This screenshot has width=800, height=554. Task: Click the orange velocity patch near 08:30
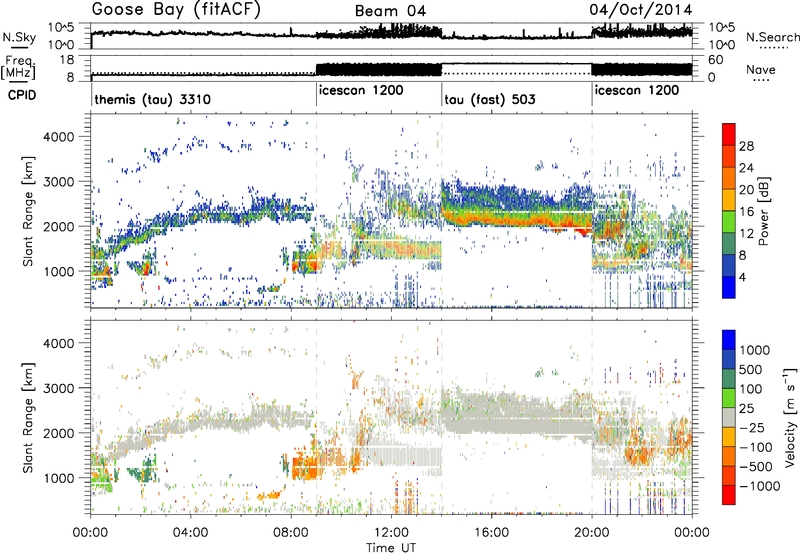click(x=306, y=467)
